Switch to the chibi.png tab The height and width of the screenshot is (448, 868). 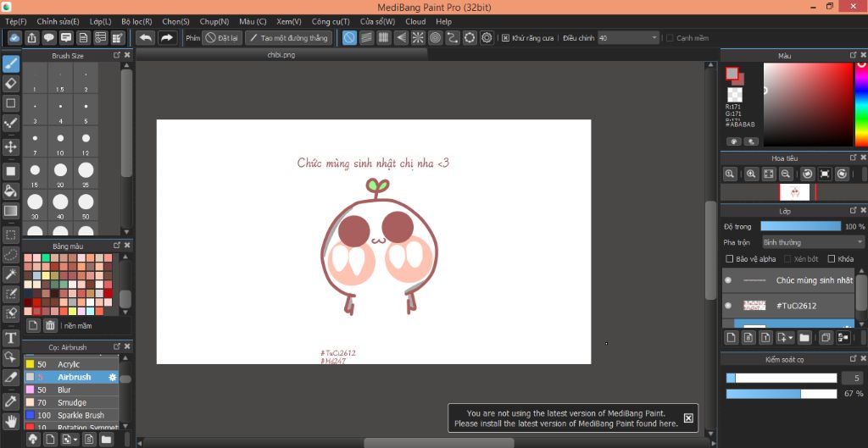click(281, 55)
